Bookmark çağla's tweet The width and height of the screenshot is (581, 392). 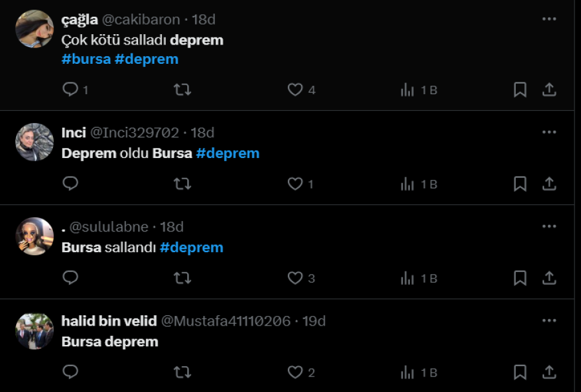520,90
